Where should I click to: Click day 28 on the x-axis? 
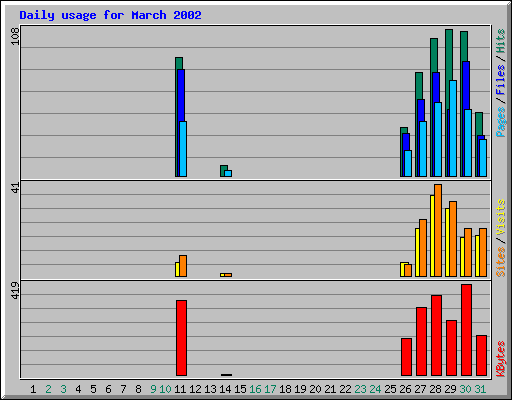coord(435,389)
